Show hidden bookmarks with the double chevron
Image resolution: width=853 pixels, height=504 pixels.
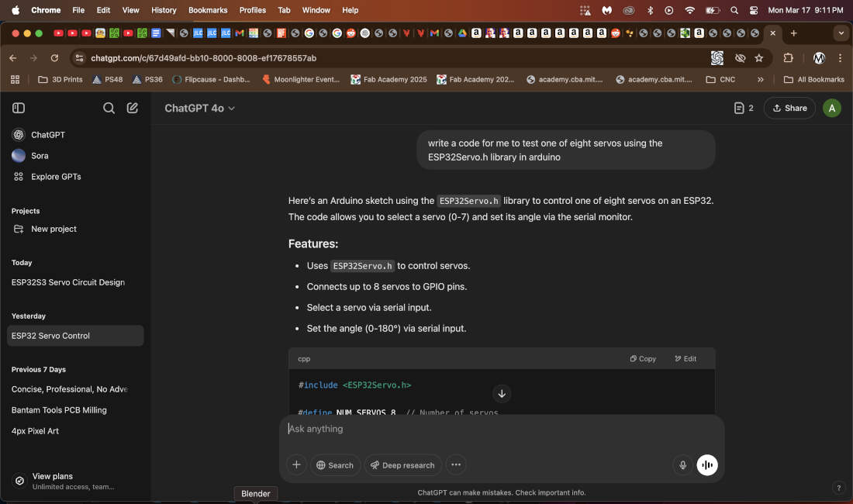760,79
